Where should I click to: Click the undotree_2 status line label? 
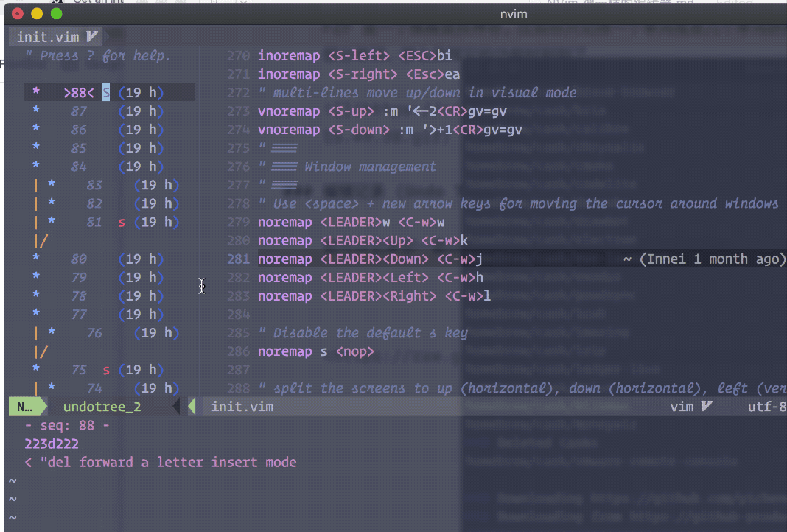[x=102, y=407]
